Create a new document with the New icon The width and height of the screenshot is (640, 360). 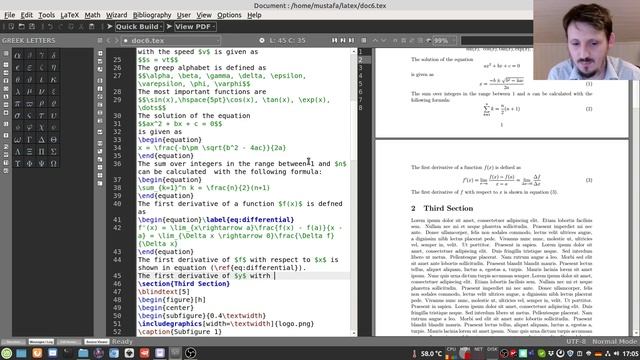pos(11,27)
